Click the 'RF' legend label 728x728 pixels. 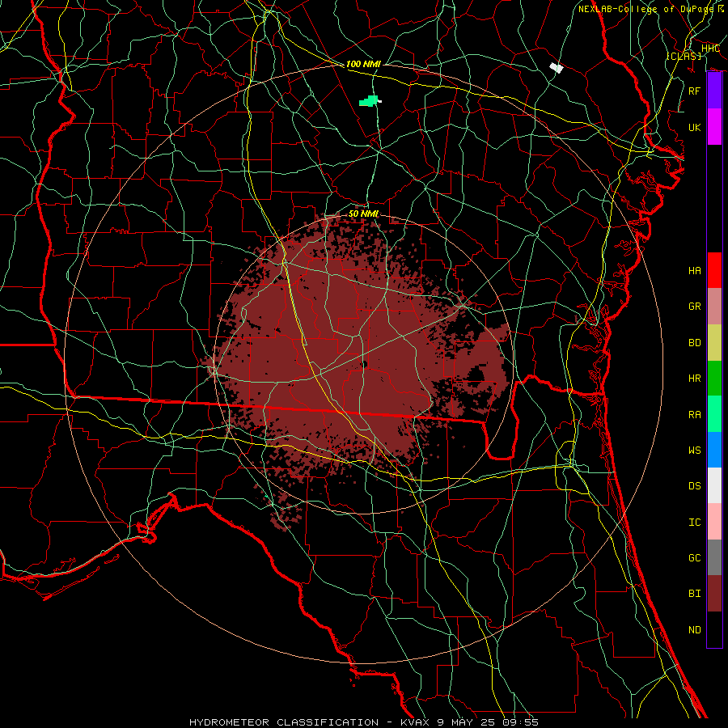[695, 91]
